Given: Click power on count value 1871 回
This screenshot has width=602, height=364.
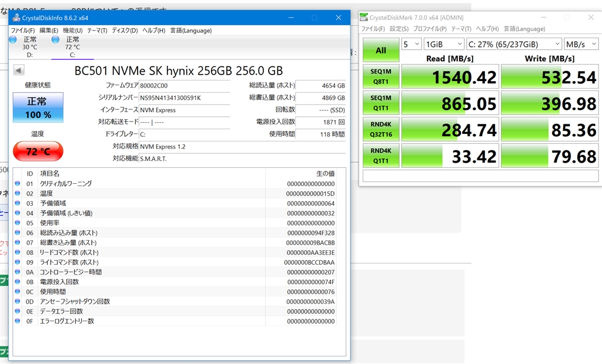Looking at the screenshot, I should pos(320,122).
